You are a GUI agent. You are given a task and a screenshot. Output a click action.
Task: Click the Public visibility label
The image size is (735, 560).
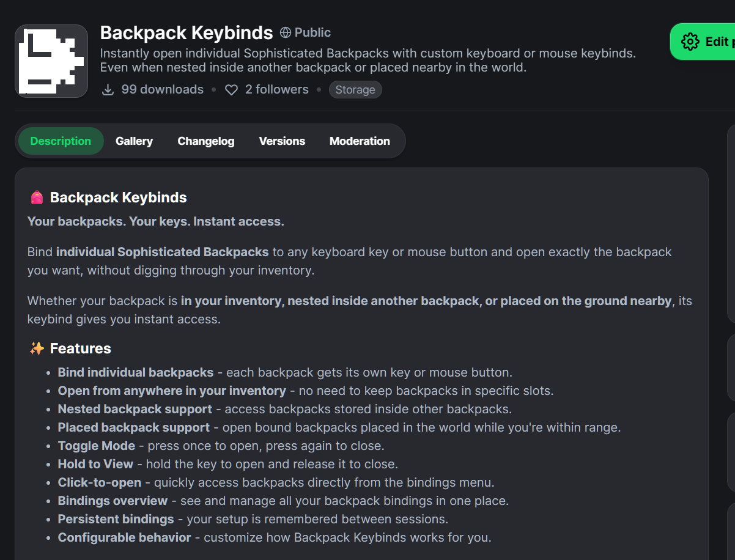pos(312,32)
